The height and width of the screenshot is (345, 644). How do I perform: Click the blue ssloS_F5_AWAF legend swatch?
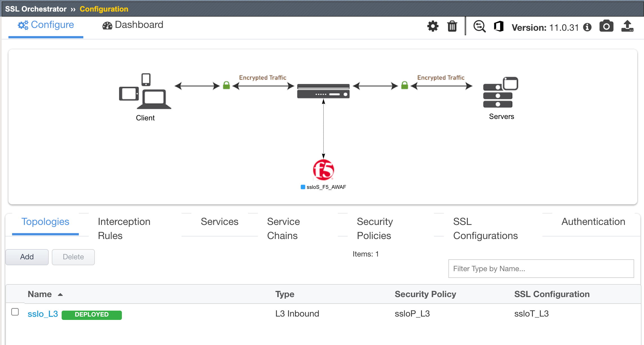tap(303, 187)
